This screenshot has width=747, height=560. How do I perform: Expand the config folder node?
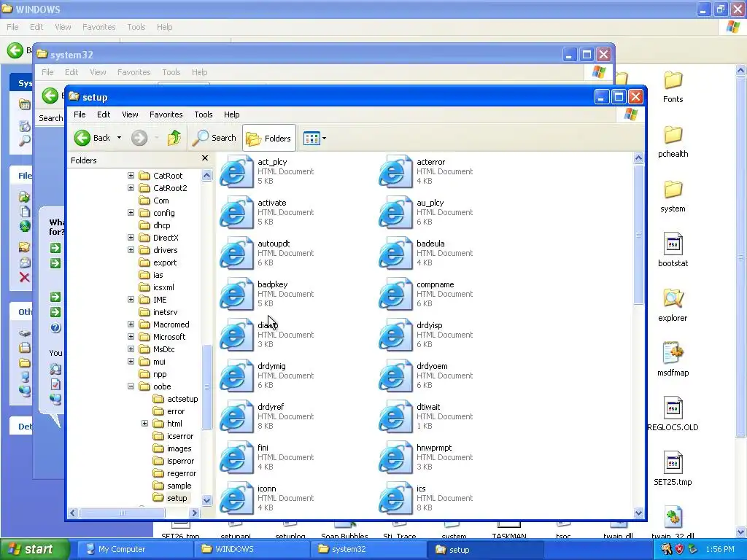point(131,213)
